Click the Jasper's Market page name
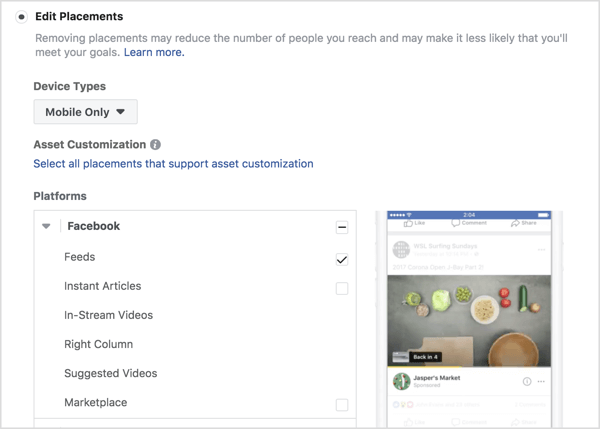This screenshot has height=429, width=600. click(x=437, y=378)
